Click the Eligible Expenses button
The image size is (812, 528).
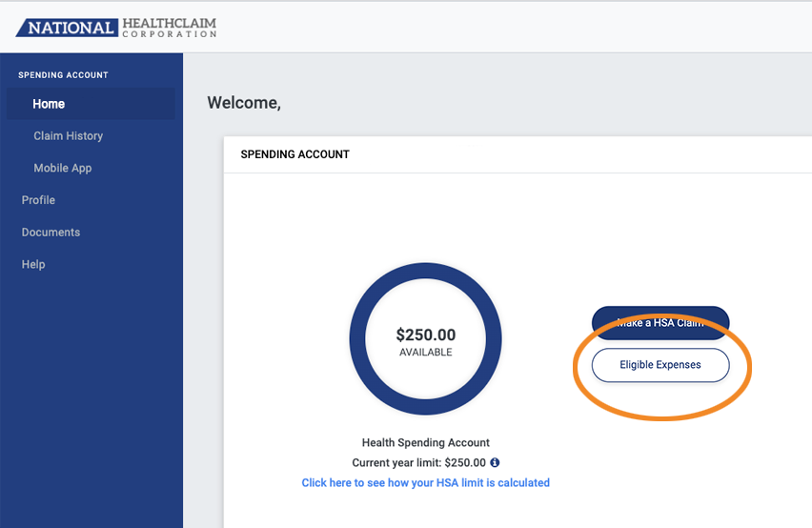click(x=660, y=365)
